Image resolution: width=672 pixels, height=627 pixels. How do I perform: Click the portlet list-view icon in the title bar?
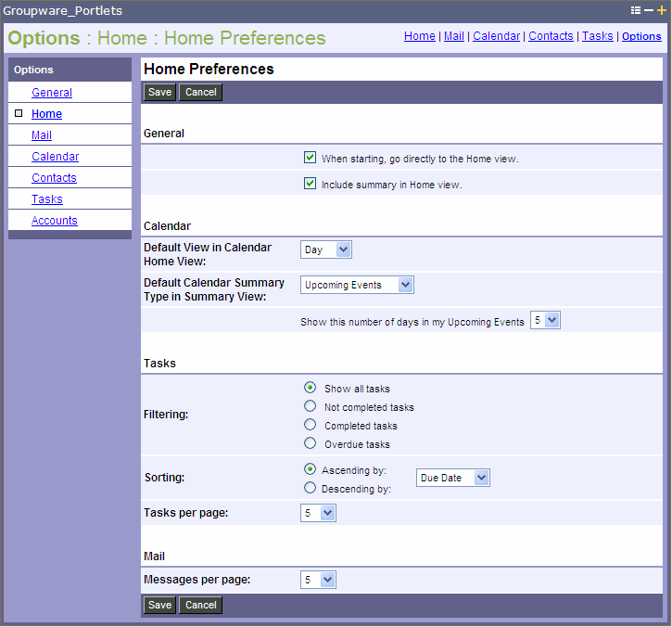pyautogui.click(x=636, y=10)
